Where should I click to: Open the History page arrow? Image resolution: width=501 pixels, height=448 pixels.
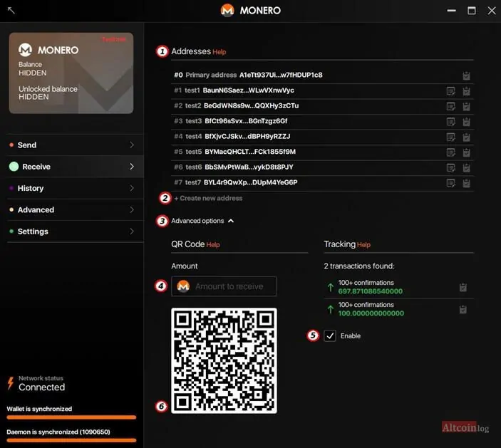[x=132, y=188]
